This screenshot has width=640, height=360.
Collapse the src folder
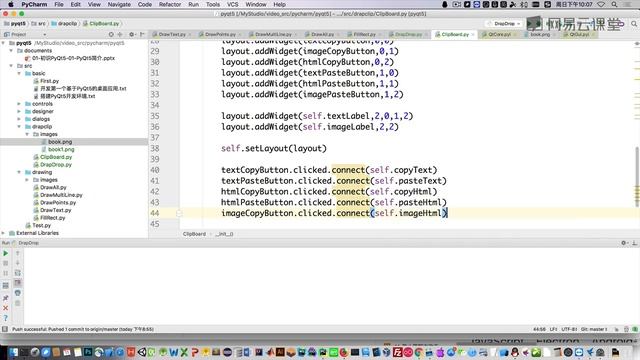(11, 66)
